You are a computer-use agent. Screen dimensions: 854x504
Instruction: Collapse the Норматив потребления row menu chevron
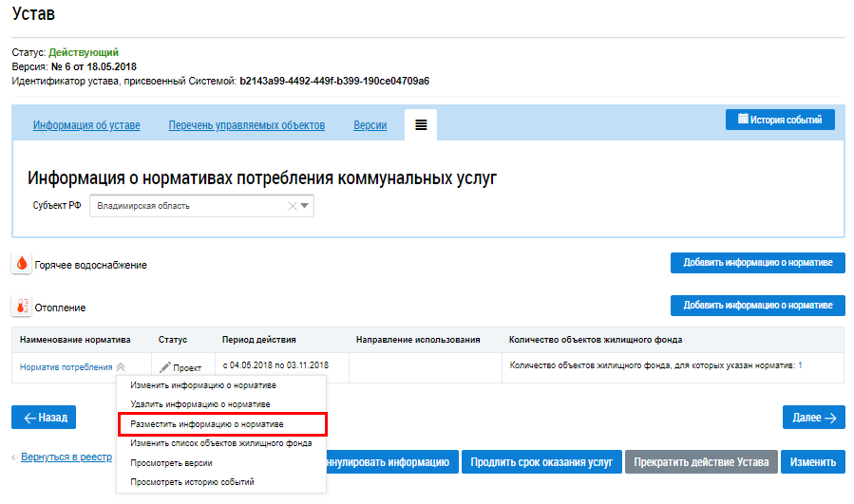coord(121,366)
